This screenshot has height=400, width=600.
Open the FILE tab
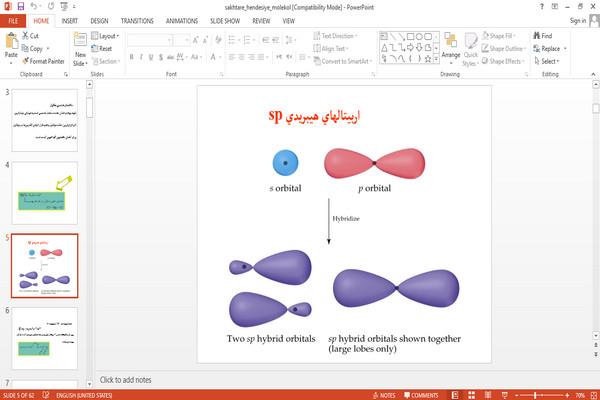point(13,21)
